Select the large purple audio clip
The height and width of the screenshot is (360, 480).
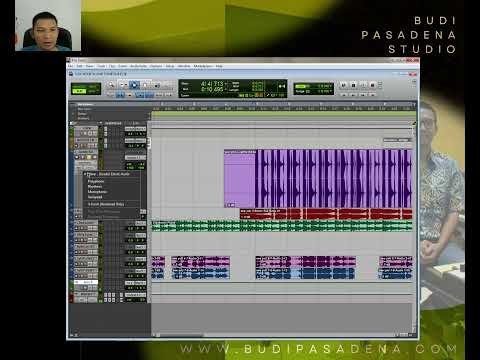coord(318,179)
